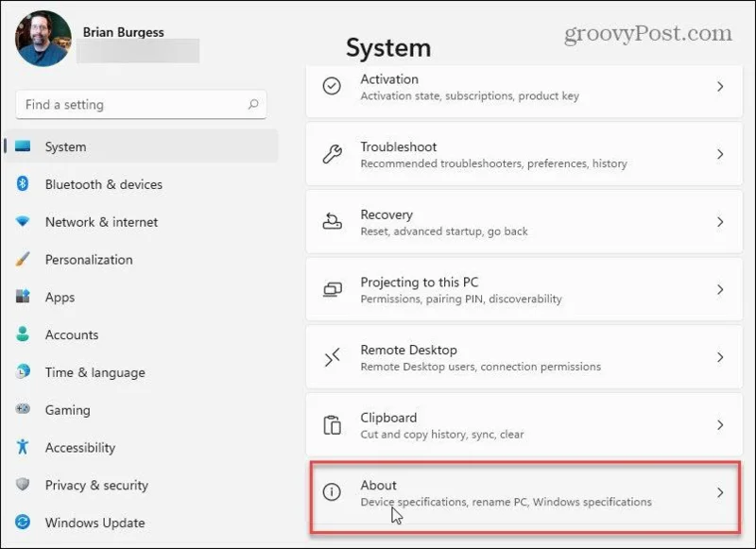This screenshot has width=756, height=549.
Task: Expand the Remote Desktop row chevron
Action: pos(720,357)
